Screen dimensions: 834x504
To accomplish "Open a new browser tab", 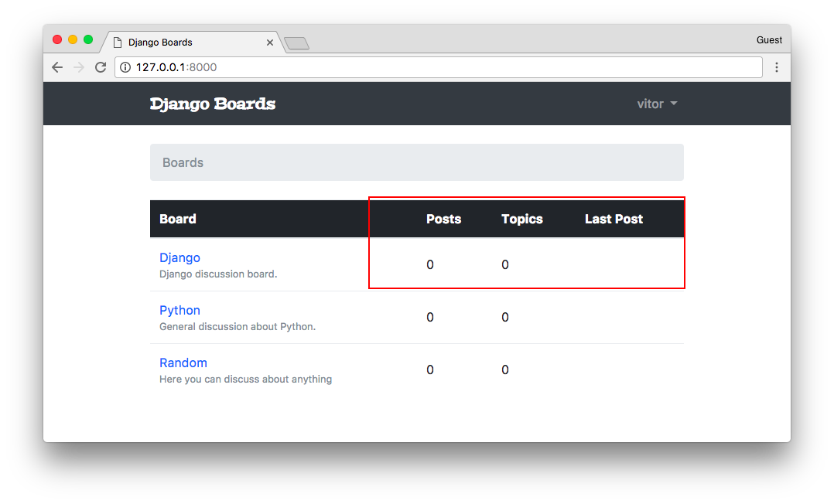I will click(296, 43).
